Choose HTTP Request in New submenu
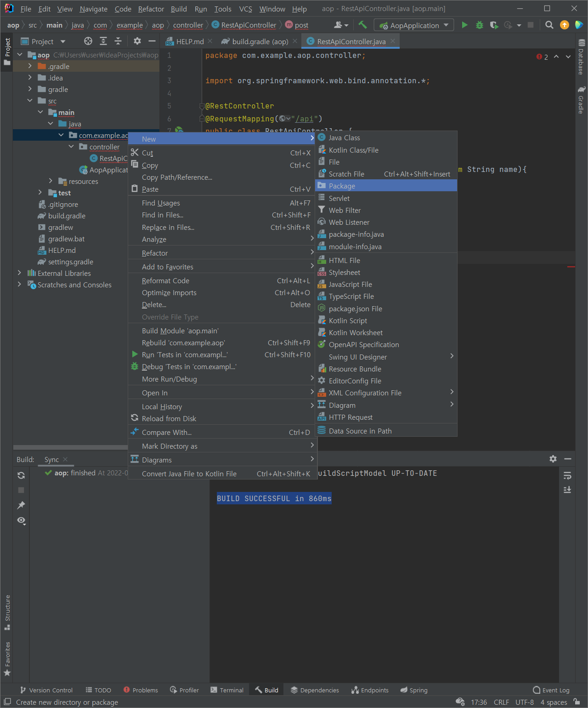588x708 pixels. click(x=386, y=417)
